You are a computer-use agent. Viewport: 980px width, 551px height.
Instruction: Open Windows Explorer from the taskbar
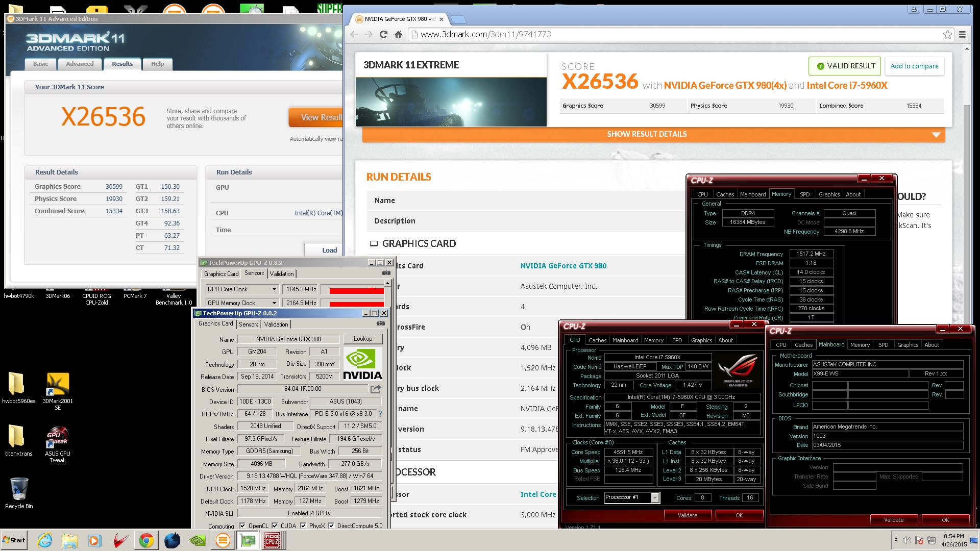pyautogui.click(x=70, y=540)
